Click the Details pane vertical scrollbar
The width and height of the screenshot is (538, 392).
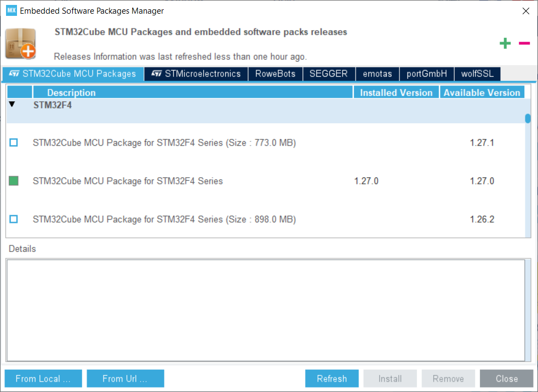528,310
